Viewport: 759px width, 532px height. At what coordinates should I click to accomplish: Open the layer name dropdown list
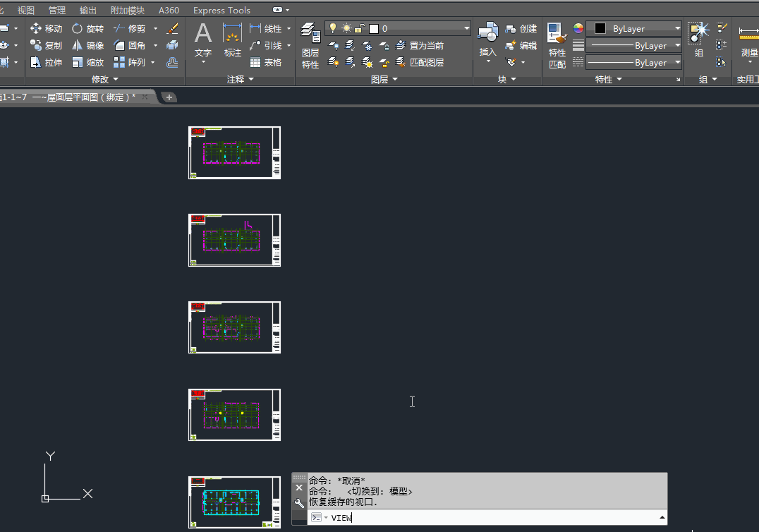coord(466,29)
